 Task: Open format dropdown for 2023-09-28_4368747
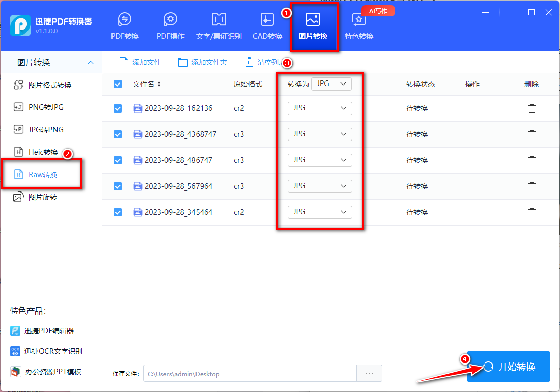pyautogui.click(x=320, y=134)
